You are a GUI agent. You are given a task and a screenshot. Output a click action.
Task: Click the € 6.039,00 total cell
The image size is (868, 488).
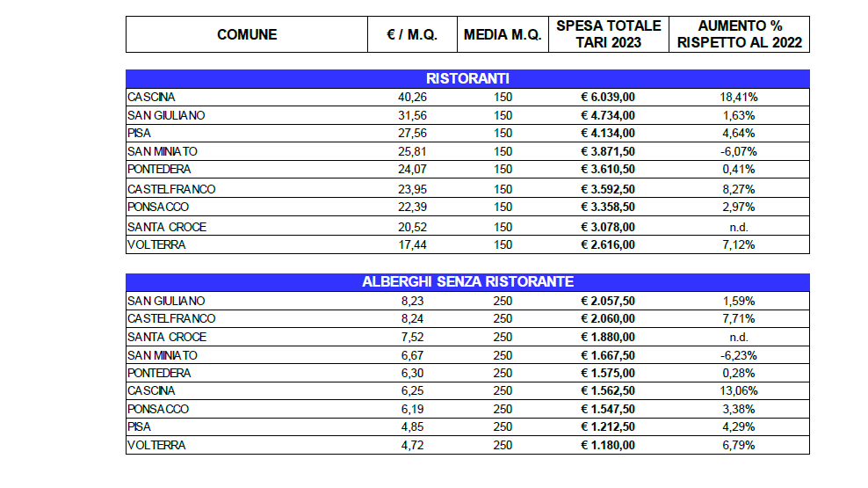tap(608, 97)
